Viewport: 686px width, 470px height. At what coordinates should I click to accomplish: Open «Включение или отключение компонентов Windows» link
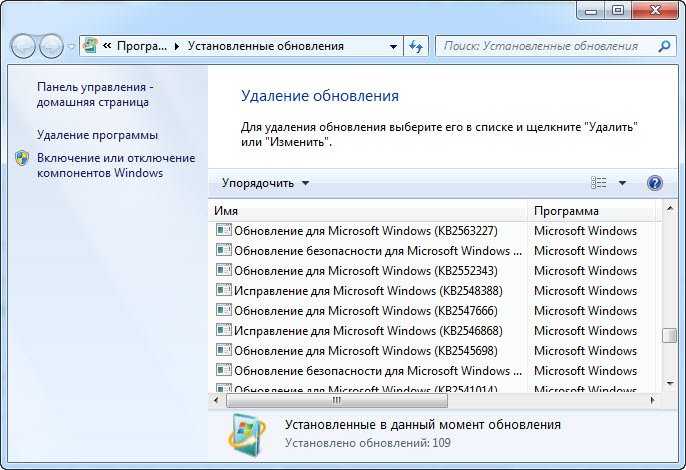coord(116,165)
